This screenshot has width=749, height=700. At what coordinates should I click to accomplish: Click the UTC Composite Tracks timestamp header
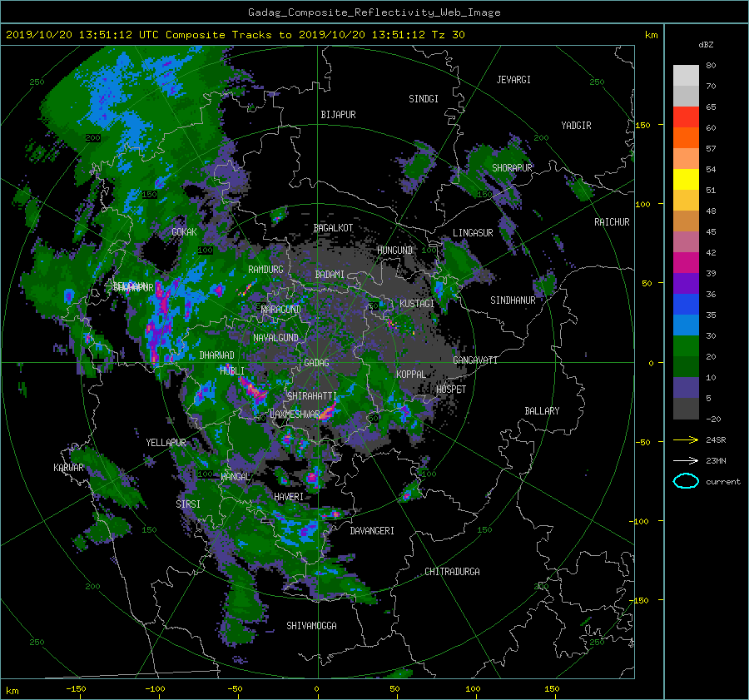coord(235,35)
